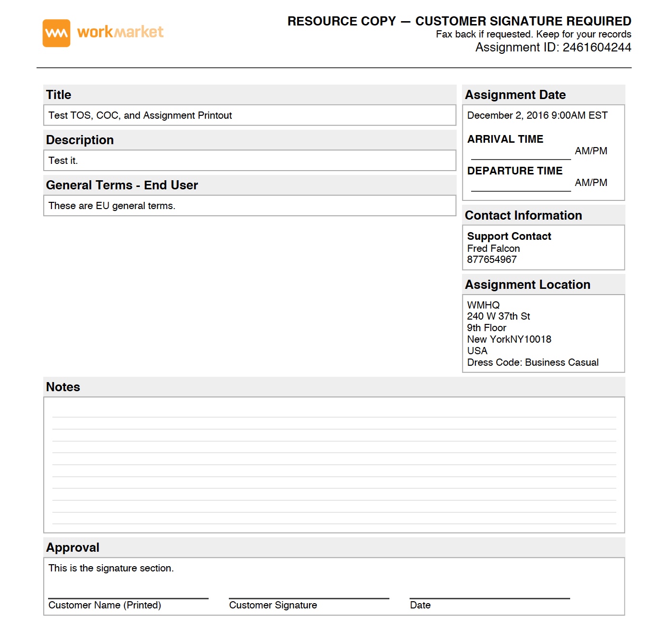The image size is (649, 644).
Task: Select the Title field text
Action: 140,115
